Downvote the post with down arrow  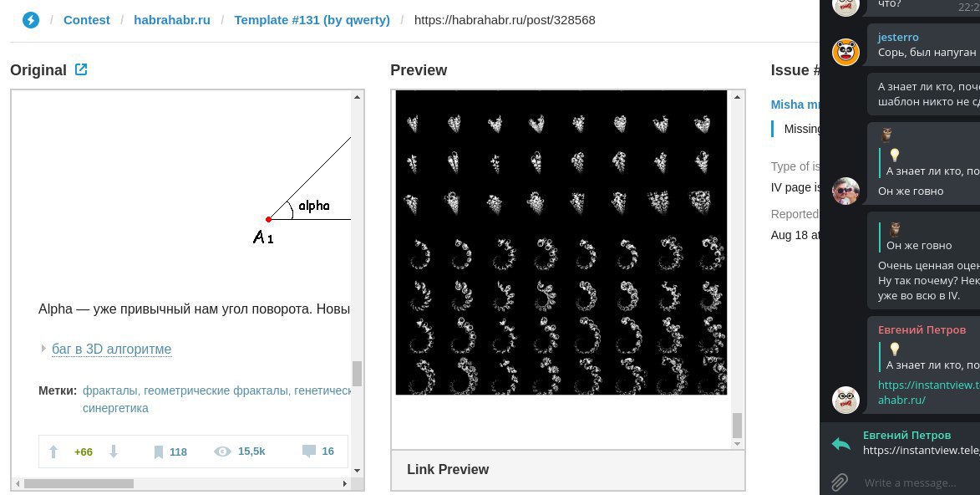pos(114,452)
